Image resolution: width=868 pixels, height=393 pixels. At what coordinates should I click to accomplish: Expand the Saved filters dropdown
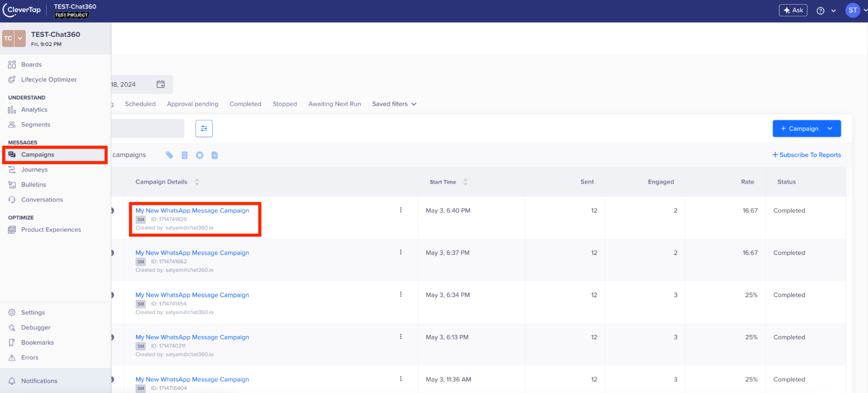[x=394, y=104]
